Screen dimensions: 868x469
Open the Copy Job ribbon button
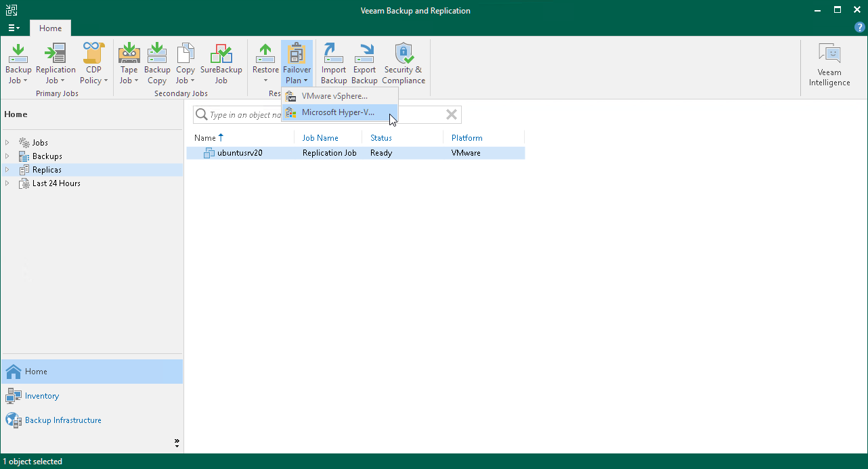185,64
